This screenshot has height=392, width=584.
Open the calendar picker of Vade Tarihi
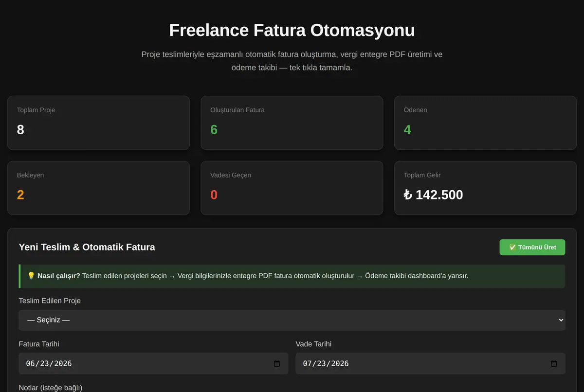pyautogui.click(x=554, y=364)
